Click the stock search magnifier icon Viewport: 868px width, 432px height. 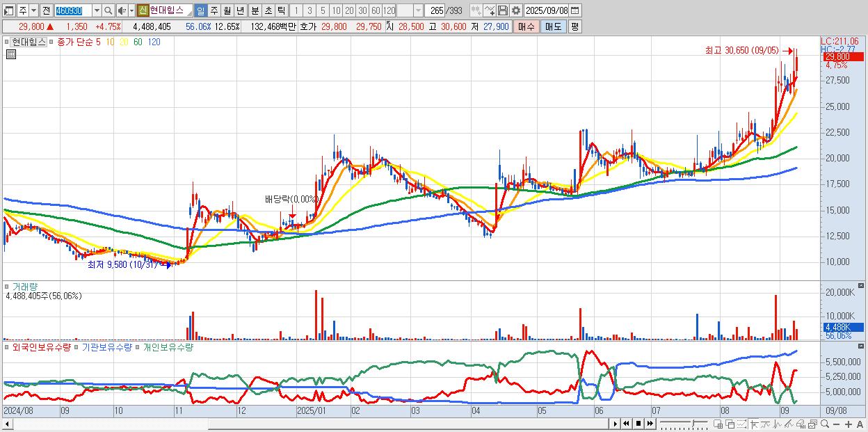point(108,10)
